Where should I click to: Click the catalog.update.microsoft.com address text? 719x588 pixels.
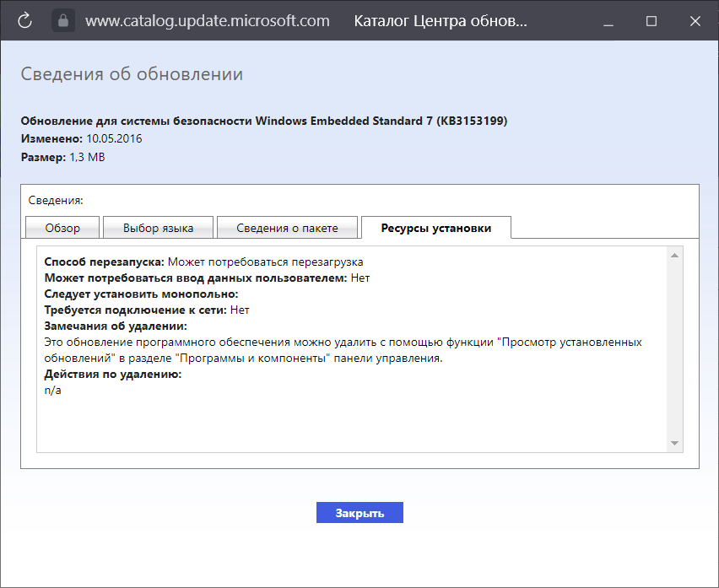(208, 21)
